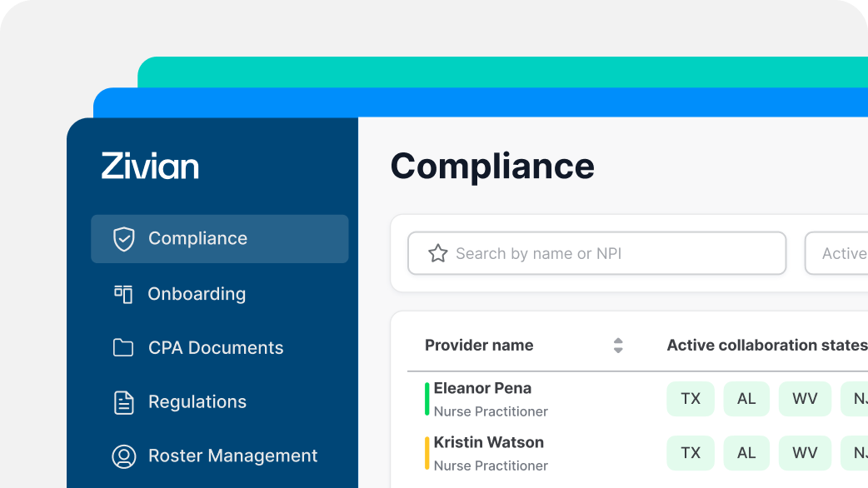
Task: Open Kristin Watson's provider record
Action: pos(488,443)
